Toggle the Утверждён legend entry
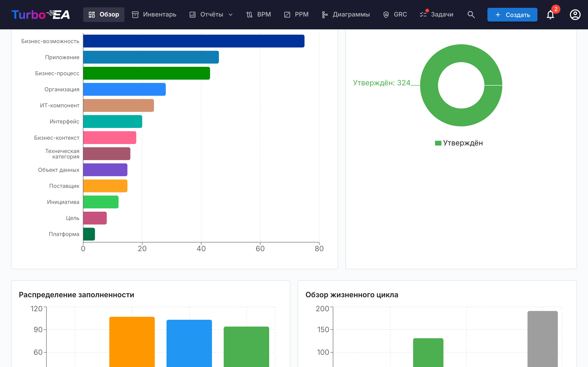 459,143
